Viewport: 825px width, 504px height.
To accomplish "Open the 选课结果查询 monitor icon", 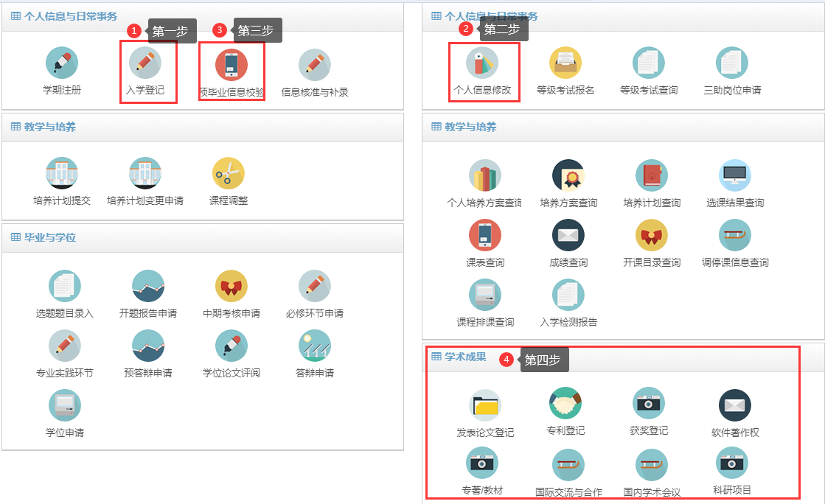I will [735, 175].
